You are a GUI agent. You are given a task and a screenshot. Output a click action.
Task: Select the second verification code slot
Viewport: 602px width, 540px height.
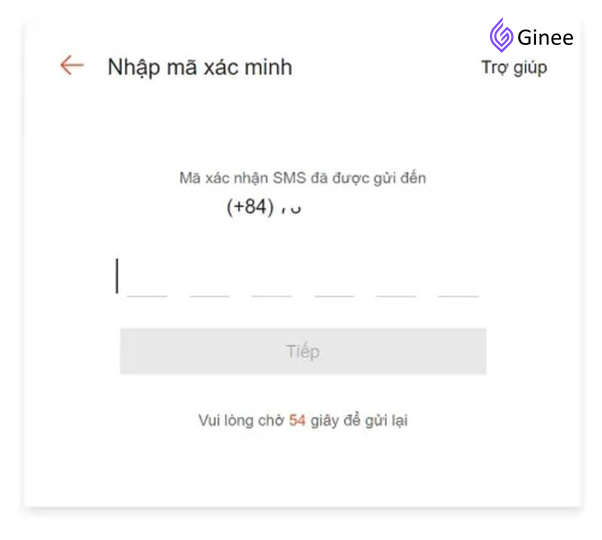210,280
